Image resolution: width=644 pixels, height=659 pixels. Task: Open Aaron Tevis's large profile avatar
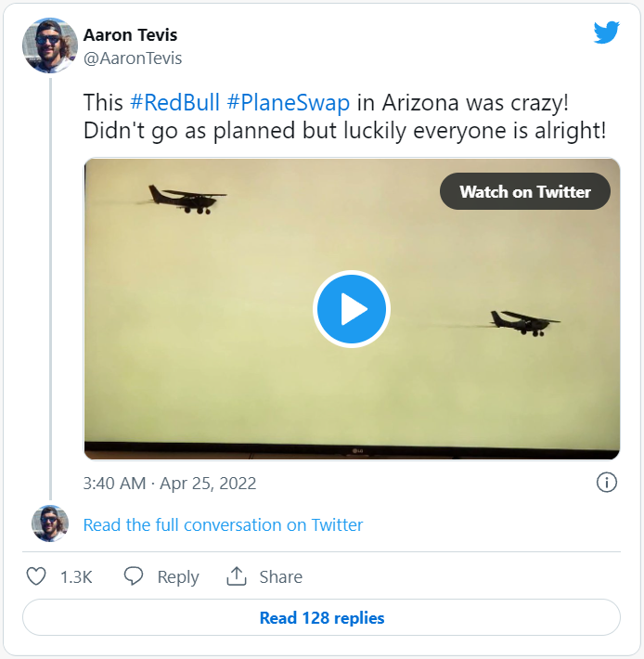[x=50, y=45]
